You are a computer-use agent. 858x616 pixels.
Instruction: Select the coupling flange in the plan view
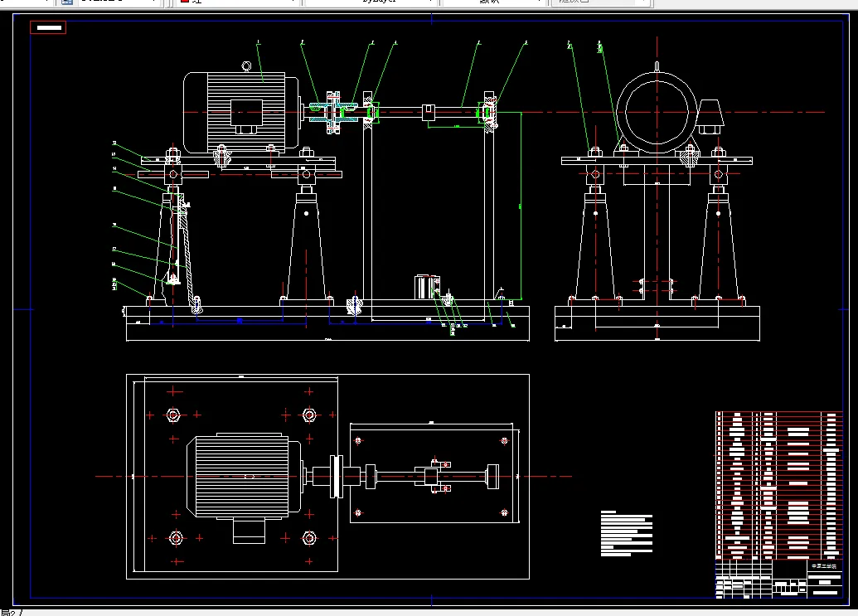point(336,477)
